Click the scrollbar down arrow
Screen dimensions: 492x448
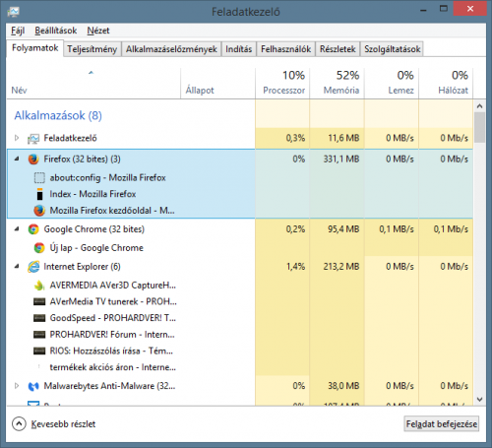pos(479,400)
